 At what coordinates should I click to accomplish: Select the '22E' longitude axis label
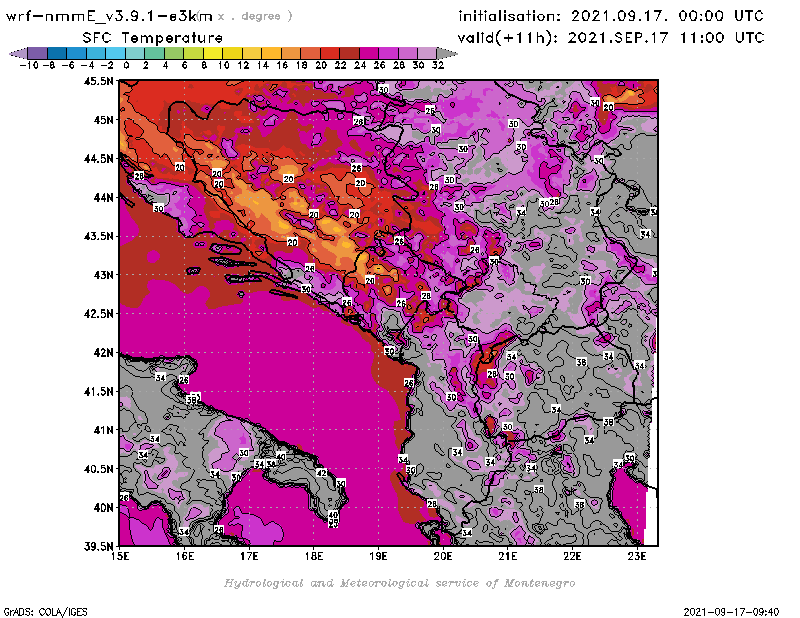[x=572, y=556]
